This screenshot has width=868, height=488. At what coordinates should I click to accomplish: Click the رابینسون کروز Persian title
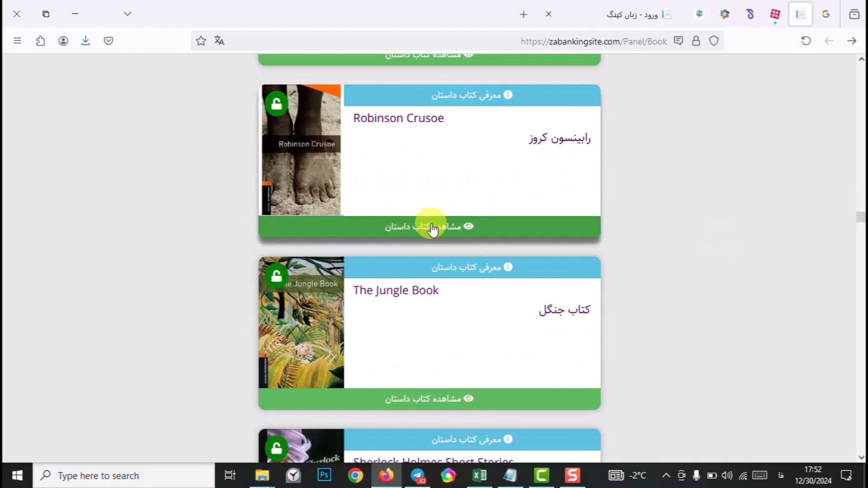coord(560,138)
